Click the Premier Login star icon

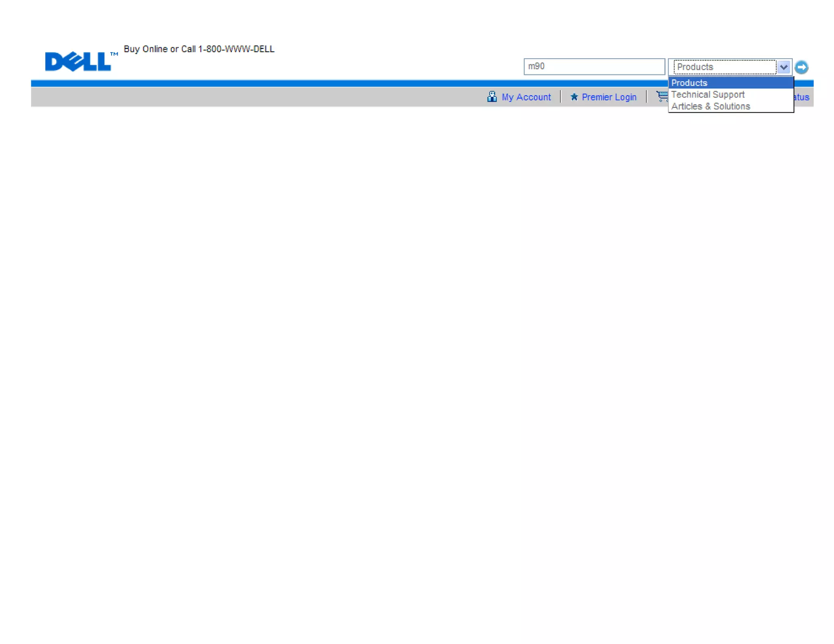(574, 97)
